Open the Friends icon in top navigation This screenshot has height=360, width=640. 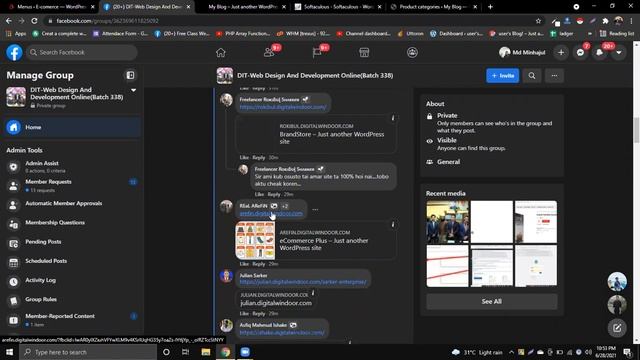click(x=269, y=53)
